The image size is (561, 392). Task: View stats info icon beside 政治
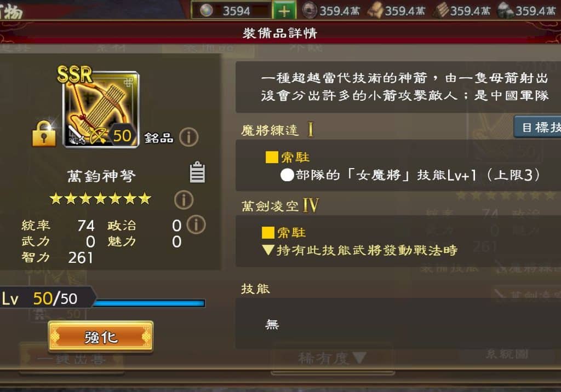click(196, 225)
